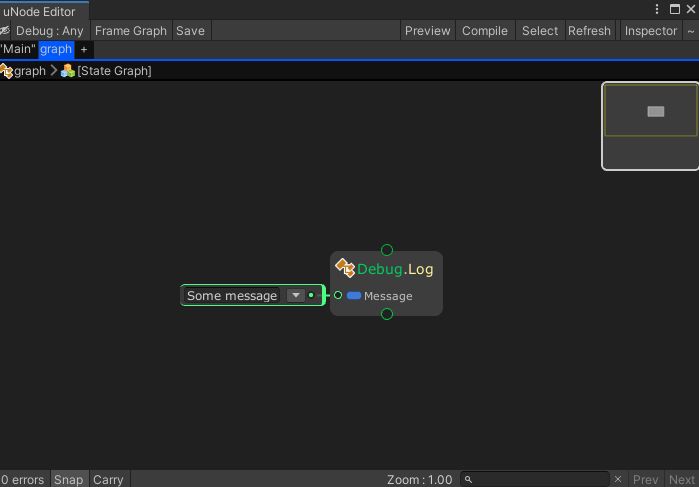This screenshot has width=699, height=487.
Task: Switch to the "Main" tab
Action: [18, 49]
